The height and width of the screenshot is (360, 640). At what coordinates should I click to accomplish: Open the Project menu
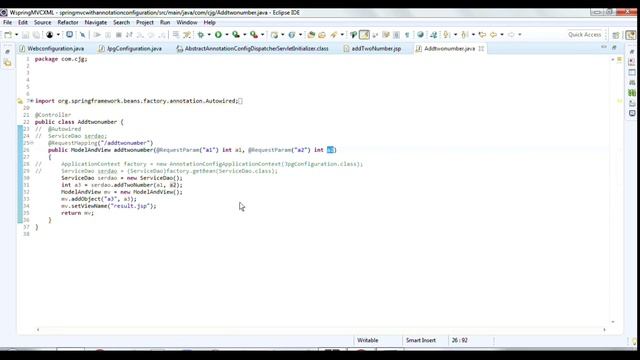click(x=145, y=22)
